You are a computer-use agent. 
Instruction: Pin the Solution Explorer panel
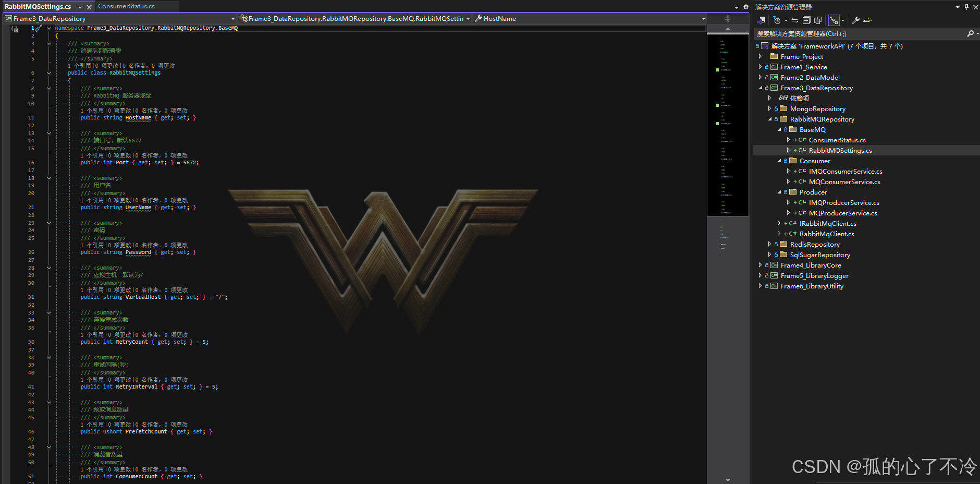point(966,7)
